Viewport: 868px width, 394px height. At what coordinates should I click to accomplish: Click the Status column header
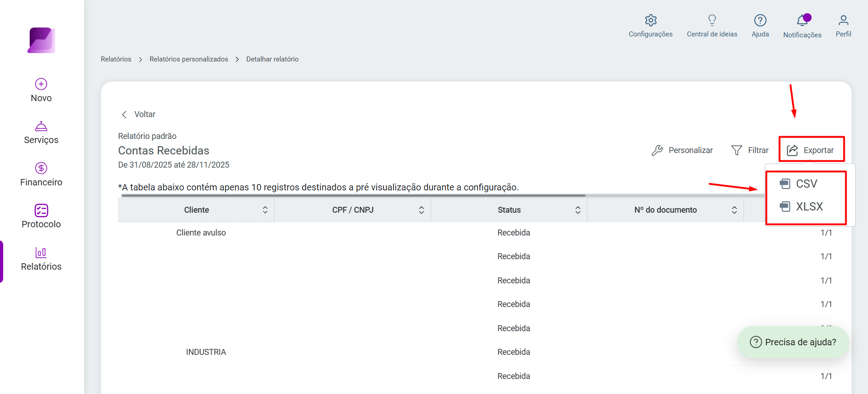pyautogui.click(x=509, y=210)
